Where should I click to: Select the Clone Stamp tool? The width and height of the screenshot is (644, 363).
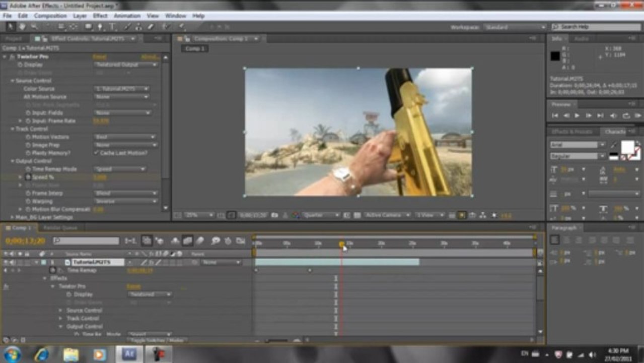[138, 27]
